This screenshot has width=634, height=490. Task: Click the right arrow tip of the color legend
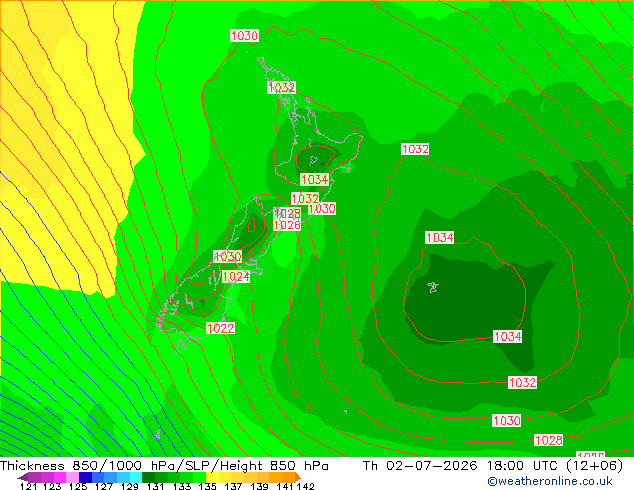[x=299, y=478]
